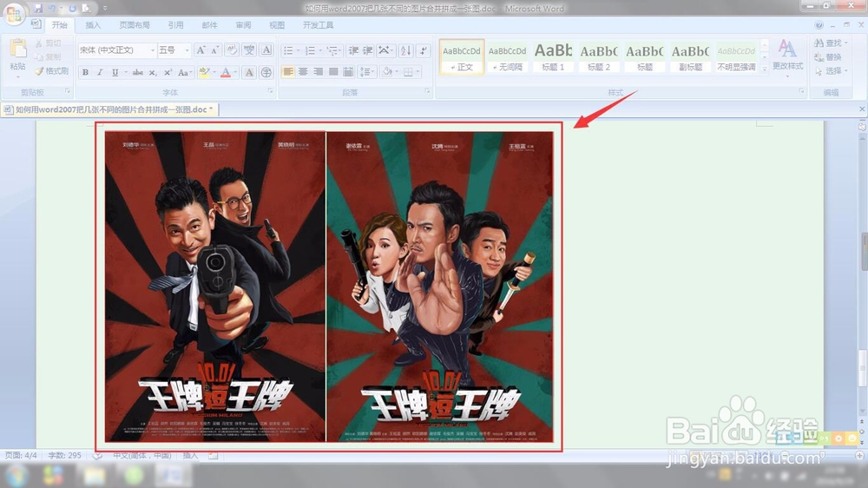Click the Clear Formatting icon
The height and width of the screenshot is (488, 868).
[232, 50]
